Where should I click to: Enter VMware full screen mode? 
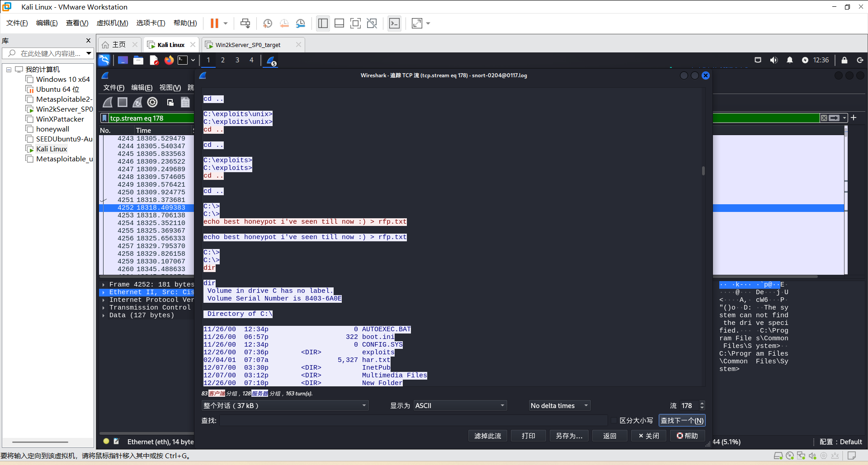[356, 23]
